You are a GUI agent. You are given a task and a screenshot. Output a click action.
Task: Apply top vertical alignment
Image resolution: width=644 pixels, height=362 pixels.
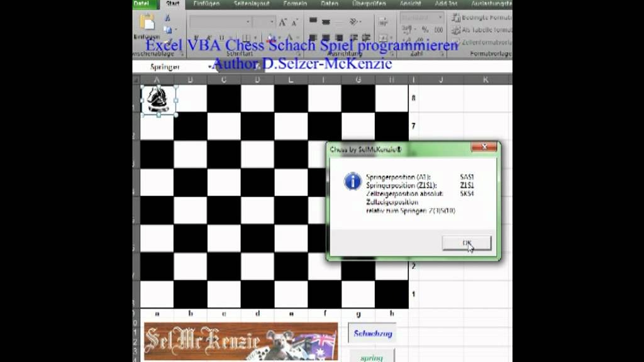click(313, 21)
